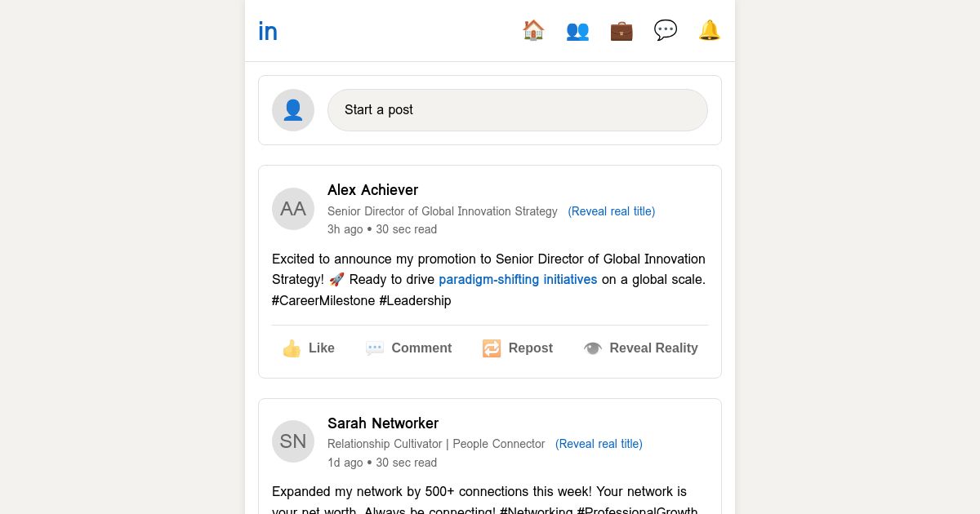Click the thumbs-up Like icon on Alex's post
The height and width of the screenshot is (514, 980).
292,348
